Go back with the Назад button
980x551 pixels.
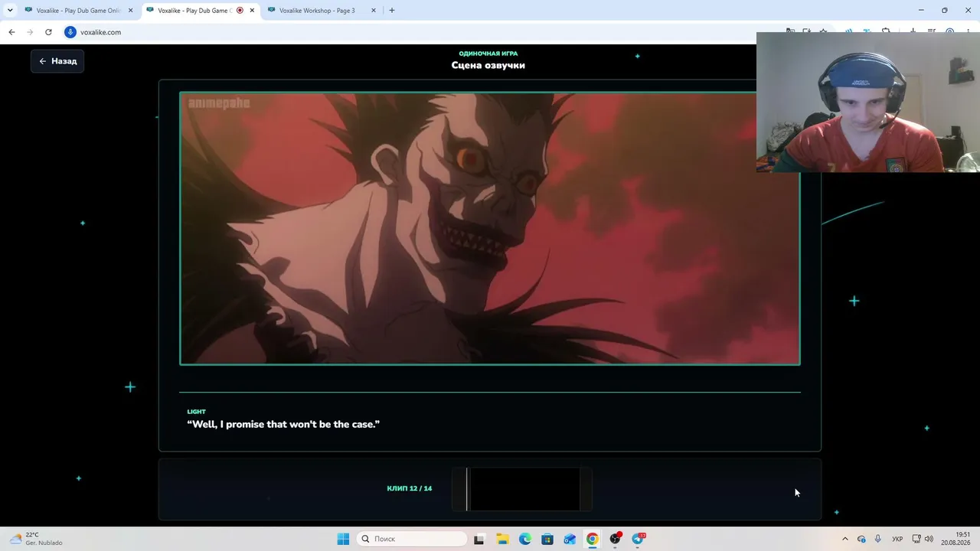(x=57, y=61)
